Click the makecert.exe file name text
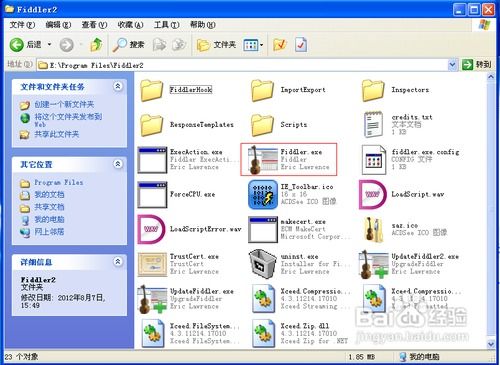 pyautogui.click(x=303, y=222)
